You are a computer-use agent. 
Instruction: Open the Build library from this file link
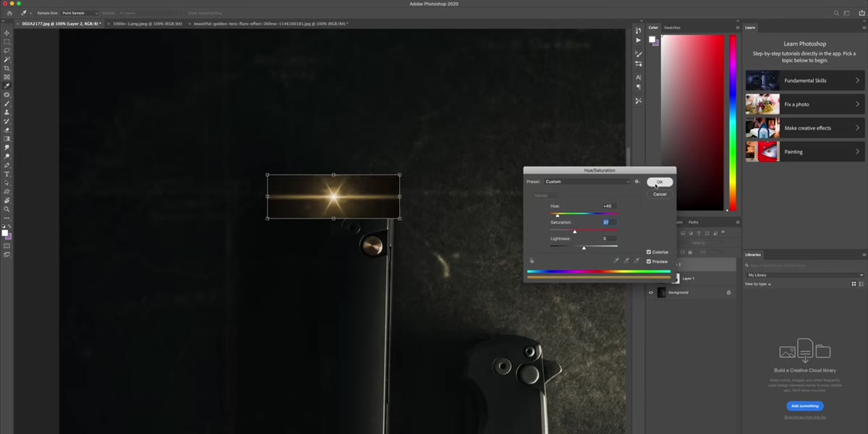[804, 417]
